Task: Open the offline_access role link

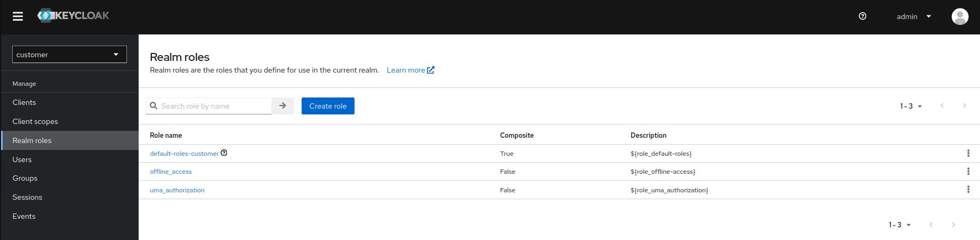Action: click(171, 172)
